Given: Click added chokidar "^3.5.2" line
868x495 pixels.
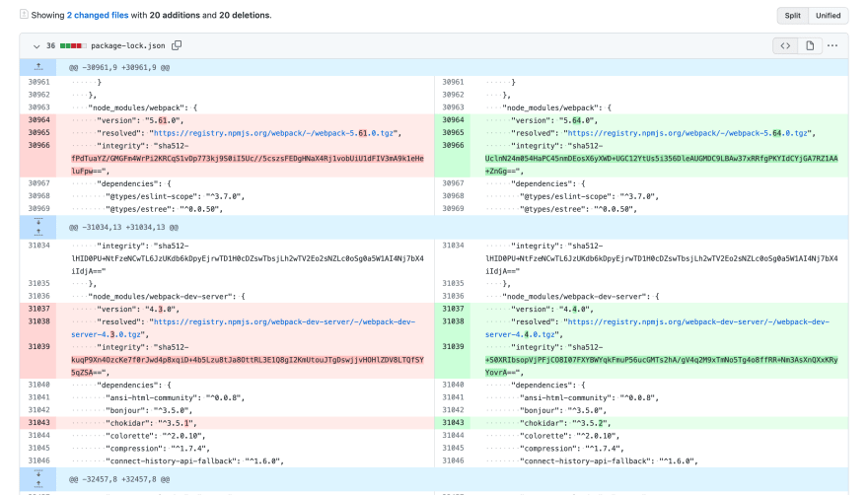Looking at the screenshot, I should (x=659, y=423).
